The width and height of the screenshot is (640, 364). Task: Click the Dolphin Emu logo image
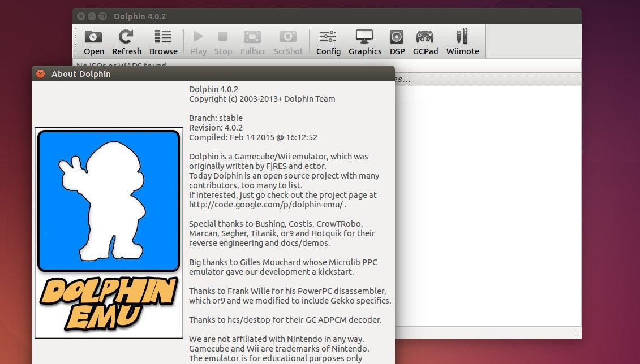(109, 233)
